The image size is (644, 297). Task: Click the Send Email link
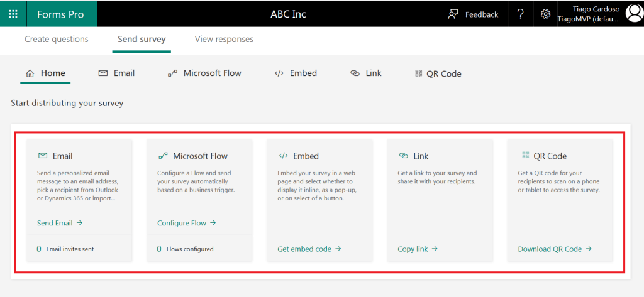coord(60,222)
